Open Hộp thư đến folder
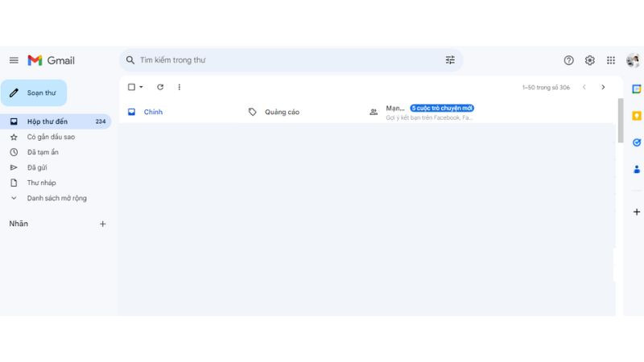The height and width of the screenshot is (362, 644). 56,121
